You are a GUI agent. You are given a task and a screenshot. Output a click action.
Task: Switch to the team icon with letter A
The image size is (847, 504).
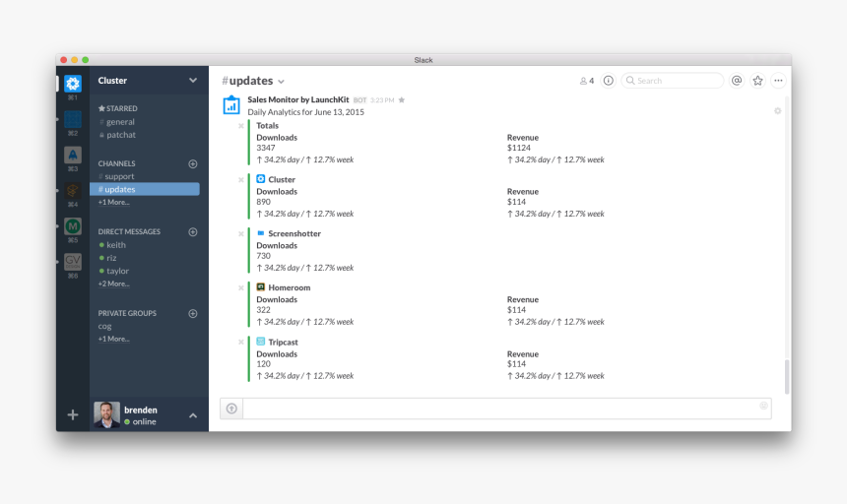tap(73, 155)
